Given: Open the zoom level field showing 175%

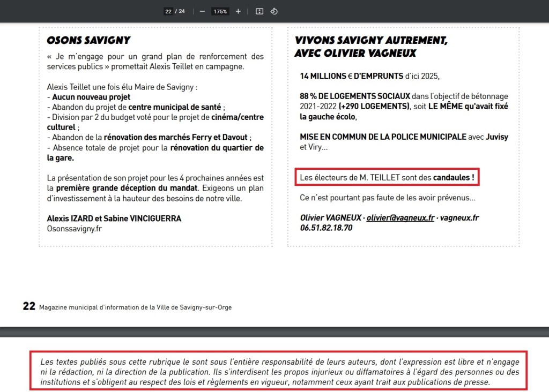Looking at the screenshot, I should click(x=220, y=11).
